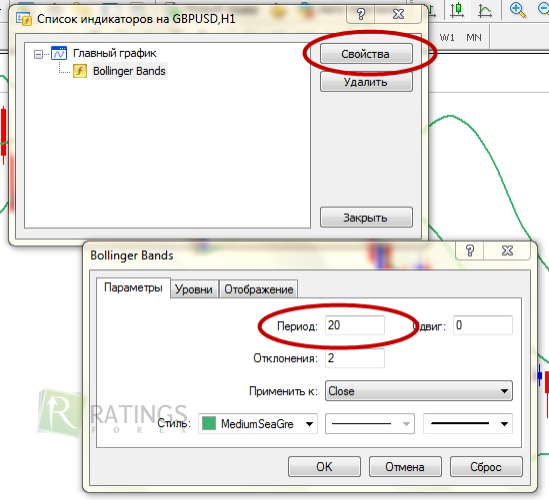Select the W1 timeframe
This screenshot has width=549, height=500.
pyautogui.click(x=447, y=37)
